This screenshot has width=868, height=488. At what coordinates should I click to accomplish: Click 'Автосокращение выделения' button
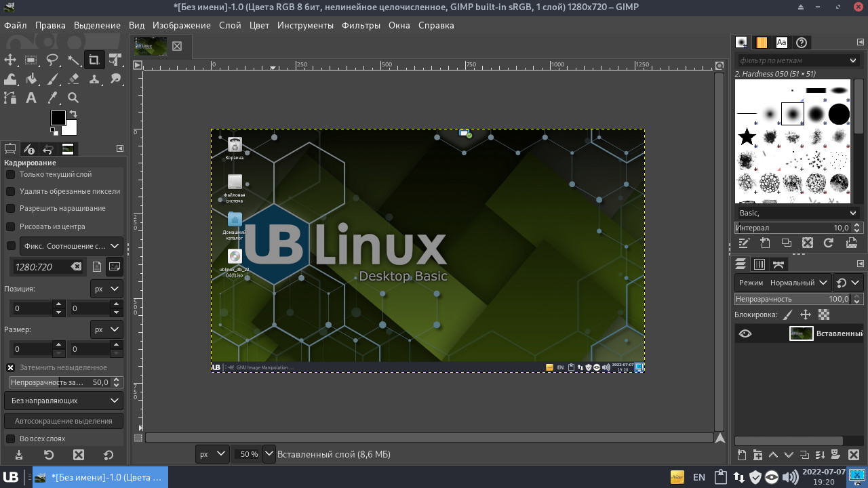pyautogui.click(x=64, y=421)
